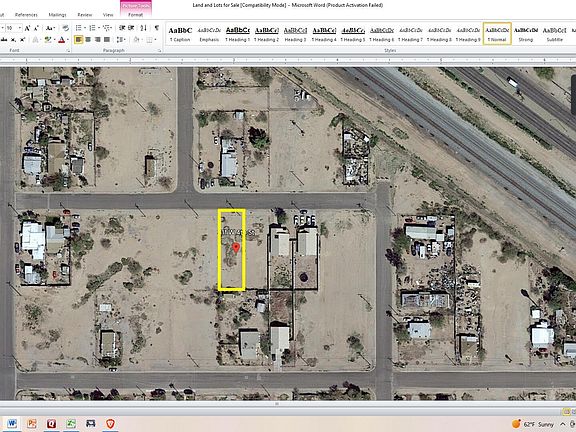This screenshot has height=432, width=576.
Task: Open Picture Tools Format tab
Action: point(136,15)
